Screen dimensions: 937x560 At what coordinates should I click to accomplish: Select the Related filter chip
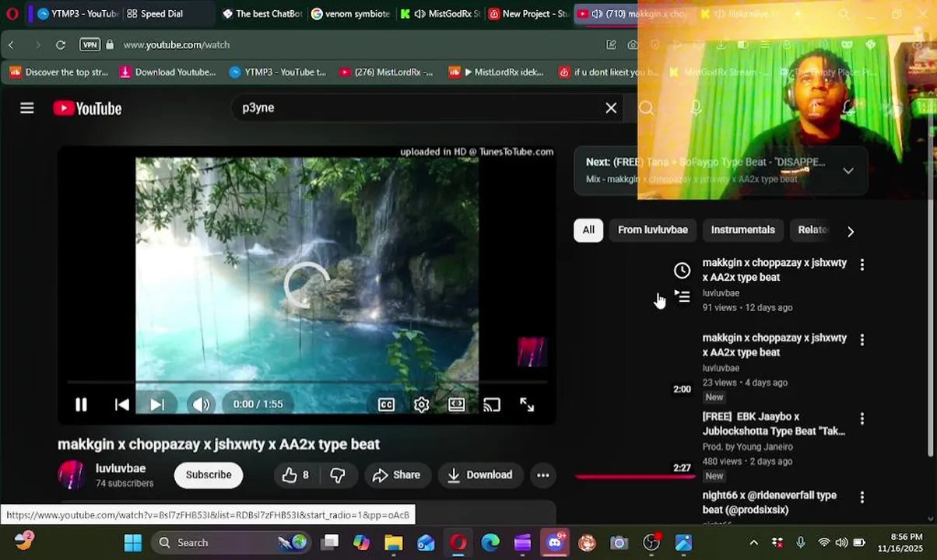812,230
